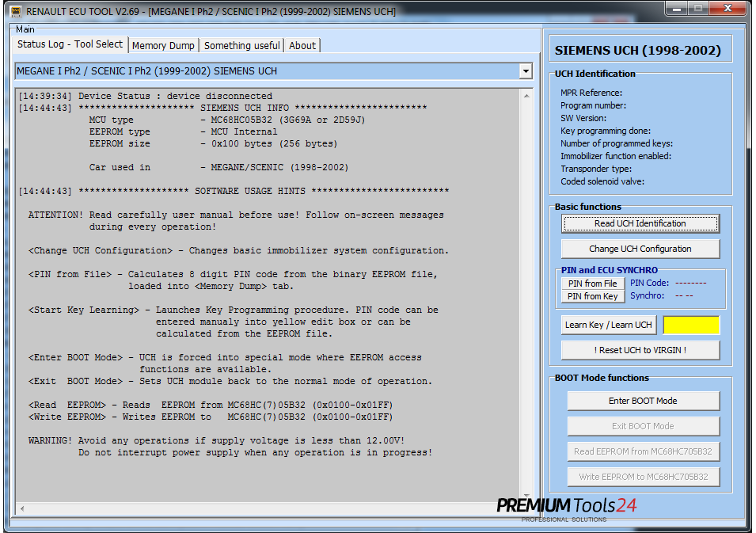
Task: Click Read UCH Identification button
Action: click(640, 223)
